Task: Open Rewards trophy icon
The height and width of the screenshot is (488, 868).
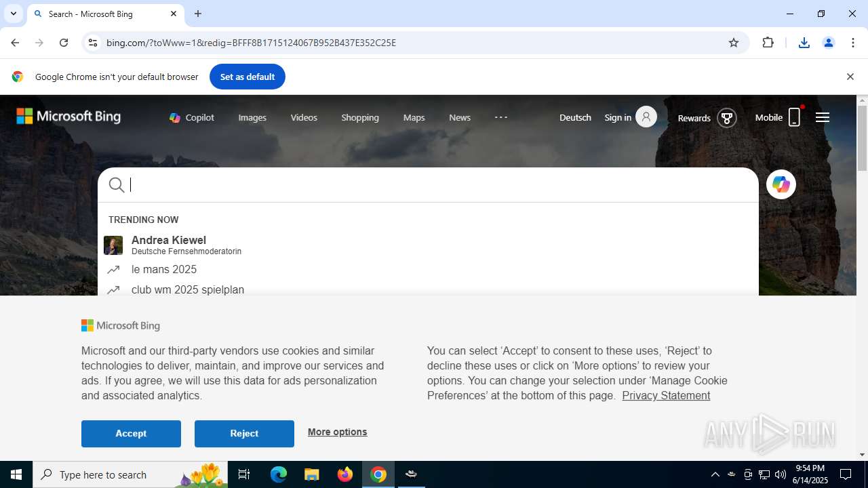Action: pos(727,118)
